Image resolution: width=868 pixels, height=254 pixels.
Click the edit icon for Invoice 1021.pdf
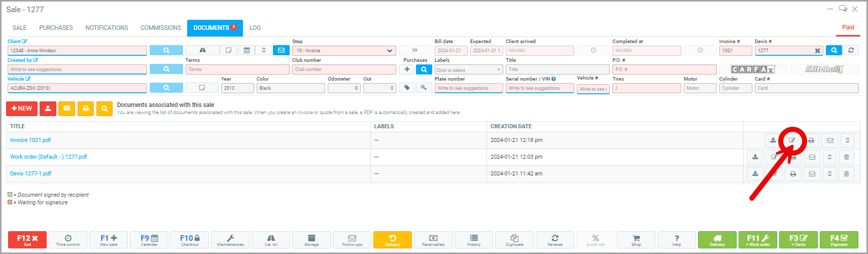pos(792,140)
